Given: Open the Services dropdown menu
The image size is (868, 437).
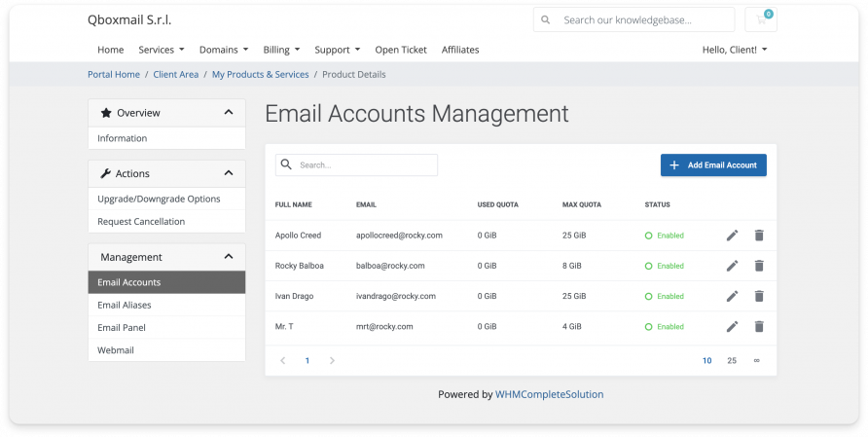Looking at the screenshot, I should tap(162, 50).
